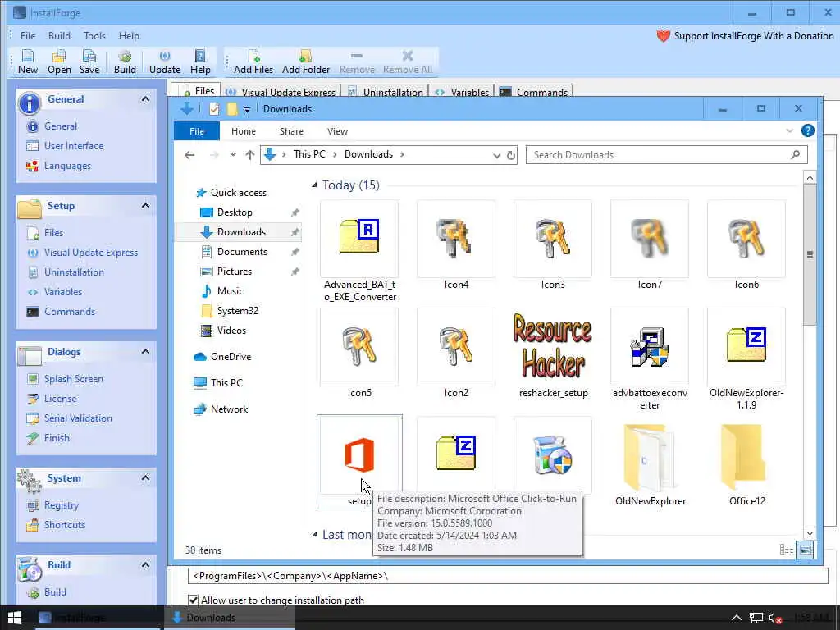Select Finish dialog settings
Viewport: 840px width, 630px height.
coord(57,438)
